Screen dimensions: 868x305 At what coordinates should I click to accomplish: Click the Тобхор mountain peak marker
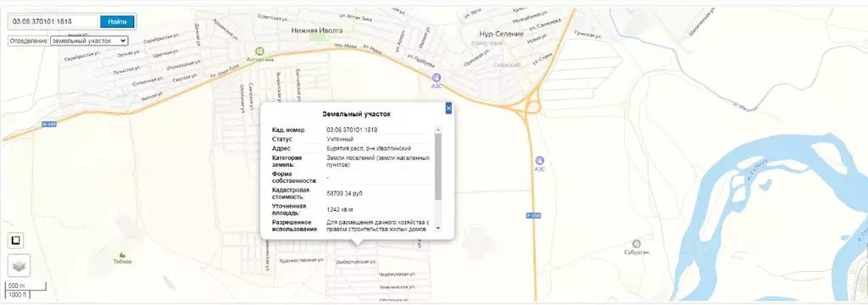[x=122, y=254]
